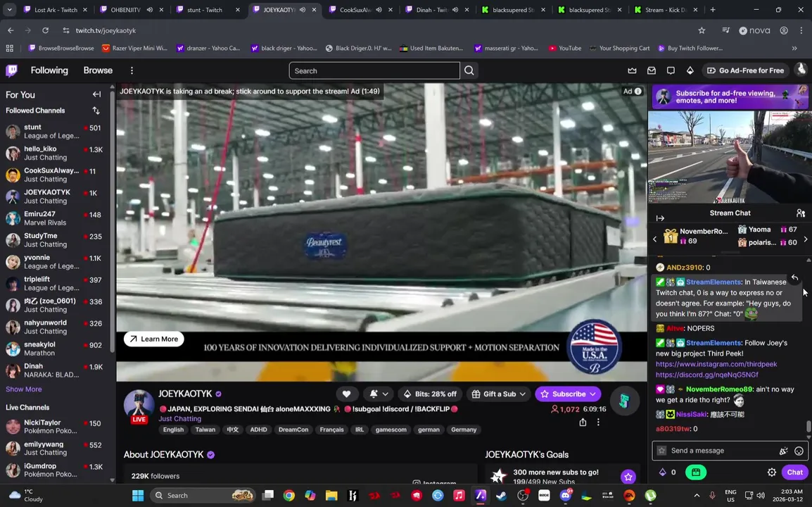
Task: Open chat settings gear
Action: pos(772,472)
